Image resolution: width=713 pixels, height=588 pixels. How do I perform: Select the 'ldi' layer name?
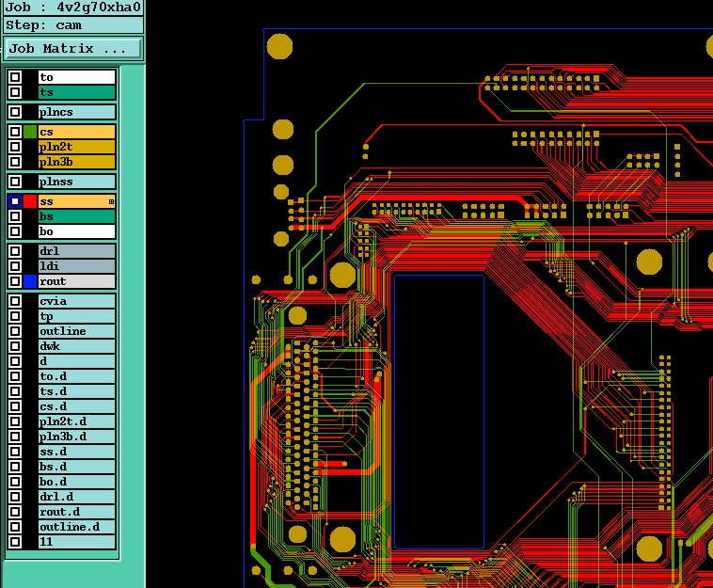pyautogui.click(x=76, y=266)
